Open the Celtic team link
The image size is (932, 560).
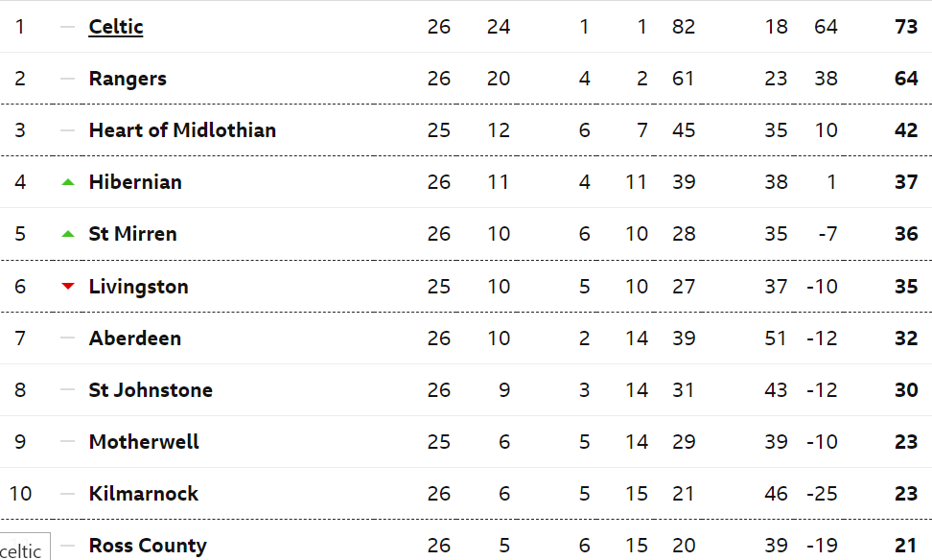click(x=116, y=27)
